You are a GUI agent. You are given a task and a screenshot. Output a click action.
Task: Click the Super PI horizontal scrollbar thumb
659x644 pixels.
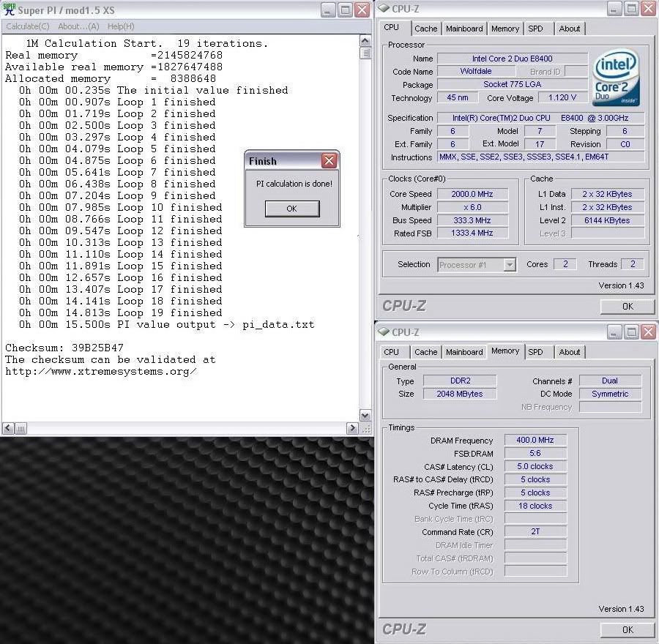point(21,428)
